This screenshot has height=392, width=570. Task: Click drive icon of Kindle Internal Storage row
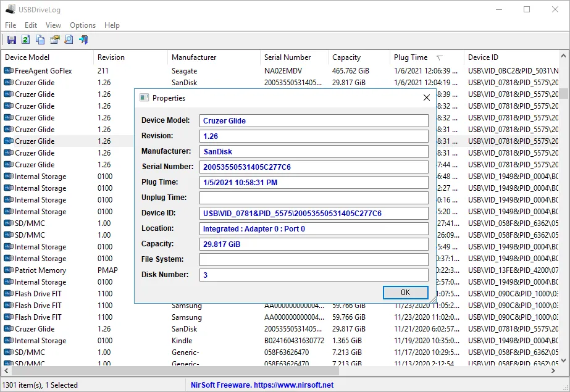[9, 340]
